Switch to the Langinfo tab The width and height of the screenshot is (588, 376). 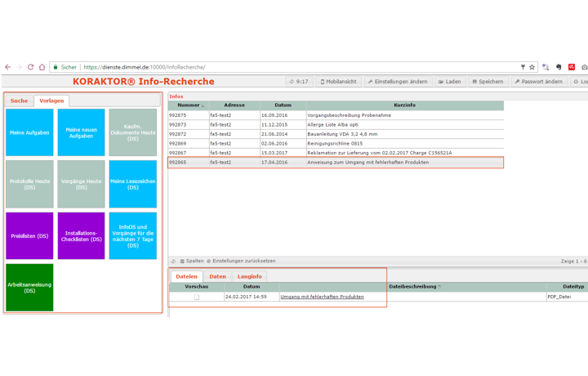[x=249, y=276]
